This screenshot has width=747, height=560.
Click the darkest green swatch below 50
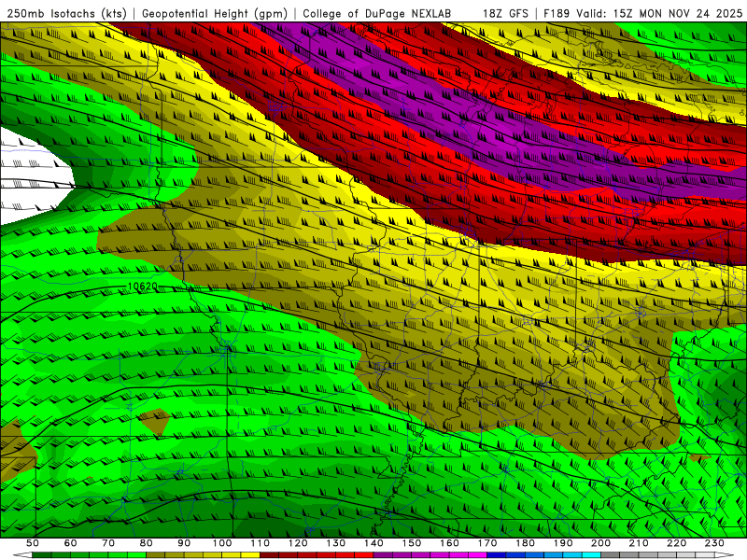point(41,555)
